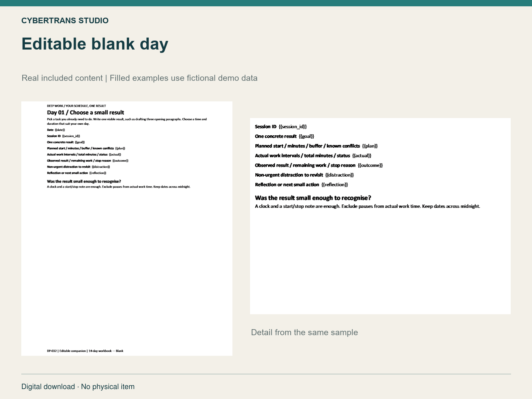Click detail heading 'Was the result small enough'
Screen dimensions: 532x399
click(x=313, y=198)
